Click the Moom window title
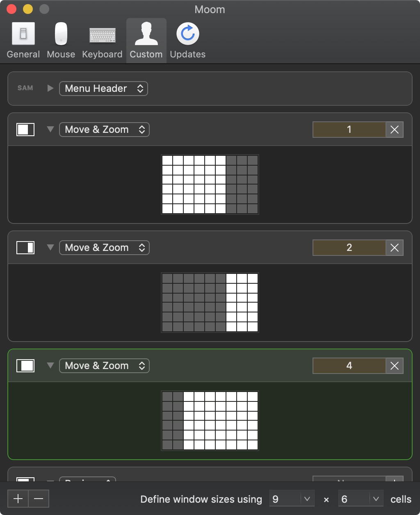Image resolution: width=420 pixels, height=515 pixels. [x=210, y=9]
